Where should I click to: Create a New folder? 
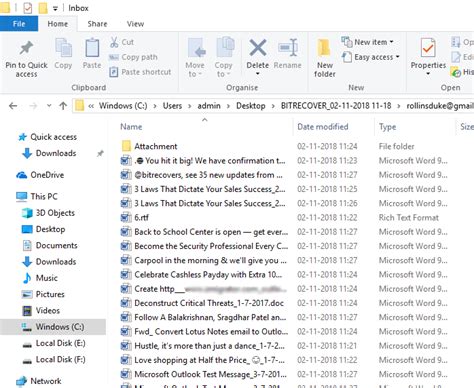tap(324, 58)
